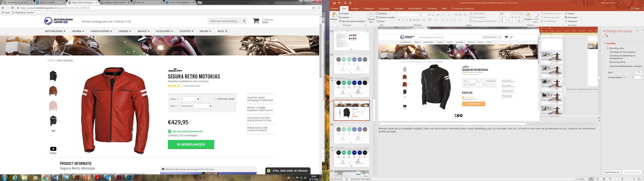Select slide 22 thumbnail in panel

(352, 87)
